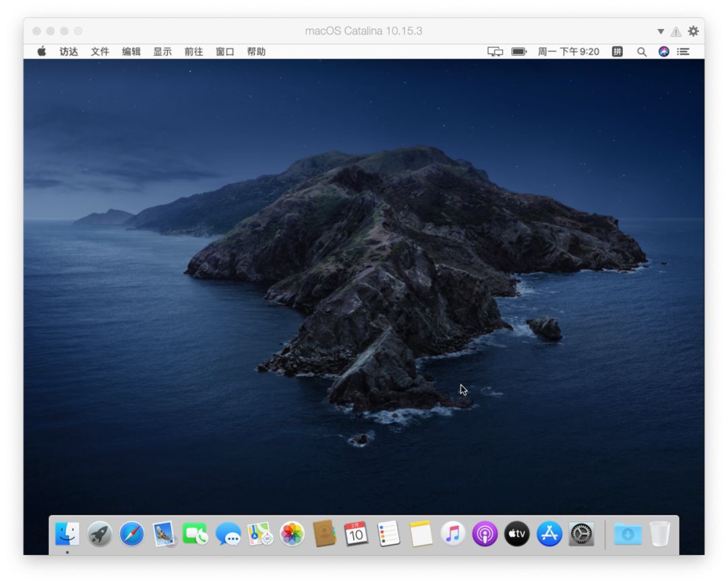Open Notes yellow notepad icon
This screenshot has height=584, width=728.
point(421,533)
